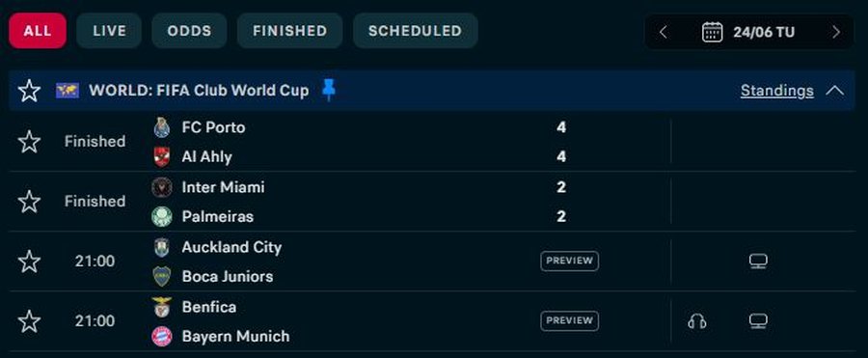This screenshot has height=358, width=868.
Task: Open PREVIEW for Auckland City vs Boca Juniors
Action: [x=570, y=261]
